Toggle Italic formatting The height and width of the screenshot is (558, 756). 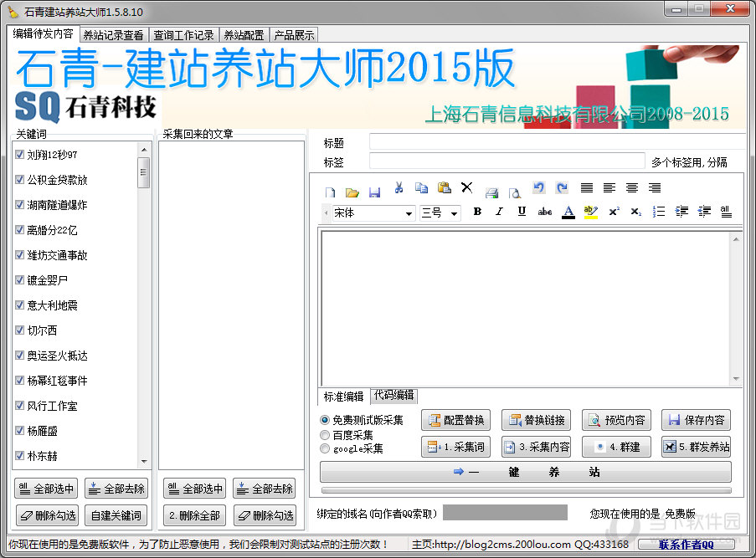point(500,211)
